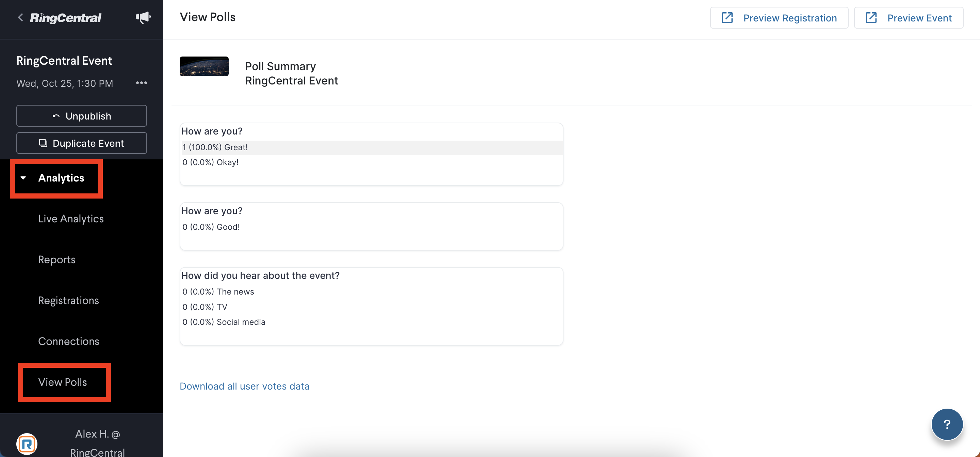The height and width of the screenshot is (457, 980).
Task: Click Preview Registration button
Action: coord(779,18)
